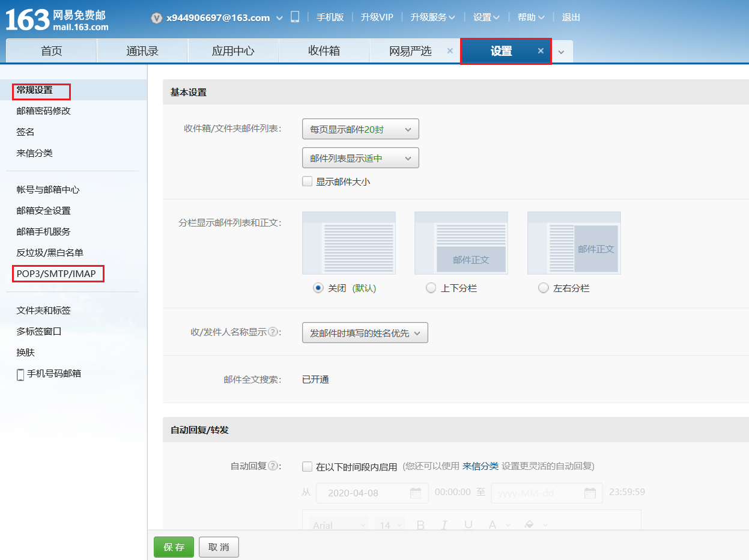This screenshot has height=560, width=749.
Task: Expand the tab overflow chevron after 设置 tab
Action: (561, 52)
